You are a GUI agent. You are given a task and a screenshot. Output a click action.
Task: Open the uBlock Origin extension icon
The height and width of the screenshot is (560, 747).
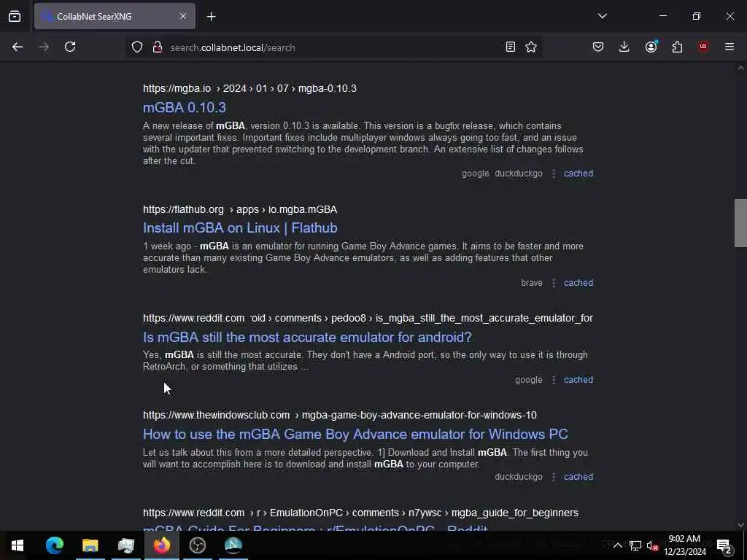point(703,47)
